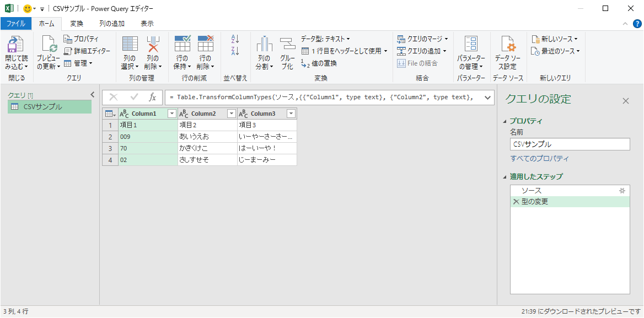Open the Column2 filter dropdown
Viewport: 644px width, 318px height.
[x=232, y=114]
